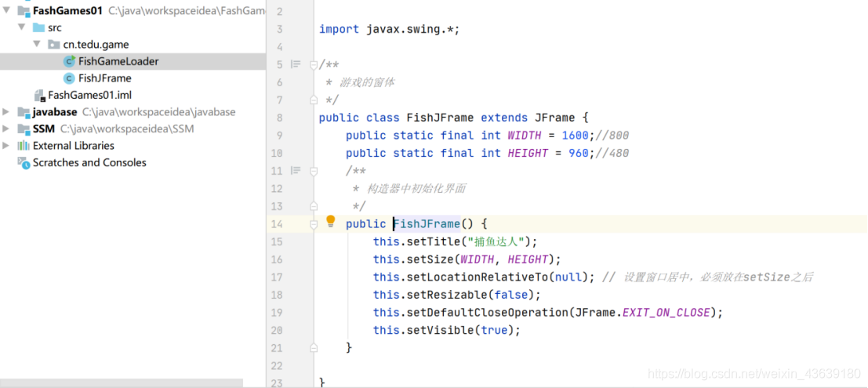Click the yellow light bulb intention icon
This screenshot has height=388, width=868.
click(x=330, y=222)
